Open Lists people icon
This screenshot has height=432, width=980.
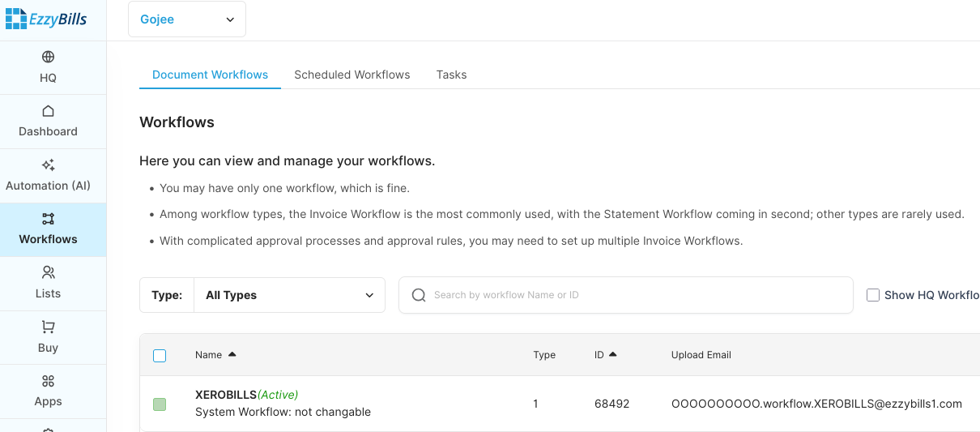[48, 273]
